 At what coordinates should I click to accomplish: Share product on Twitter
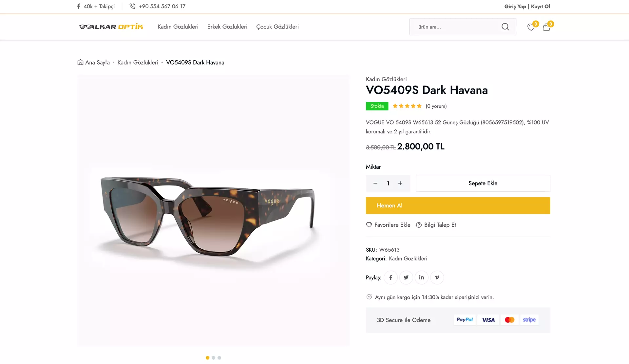(406, 278)
